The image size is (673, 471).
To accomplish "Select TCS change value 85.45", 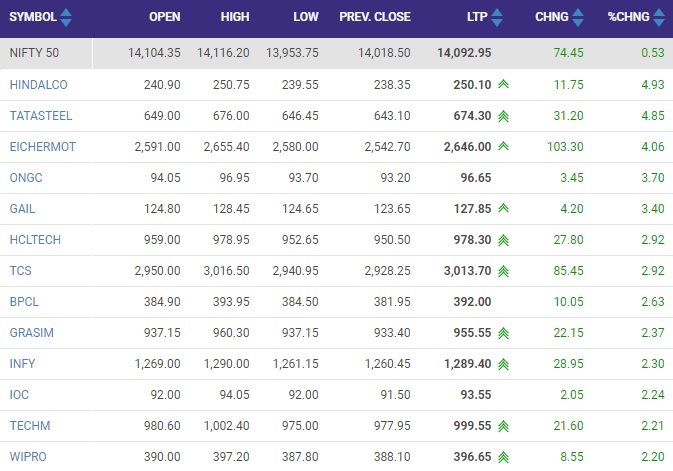I will coord(569,270).
